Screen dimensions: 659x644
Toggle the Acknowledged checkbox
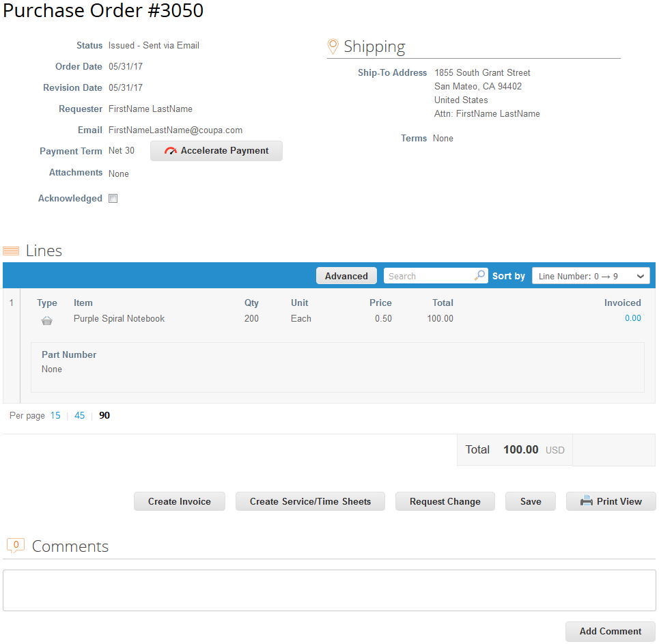[x=113, y=199]
